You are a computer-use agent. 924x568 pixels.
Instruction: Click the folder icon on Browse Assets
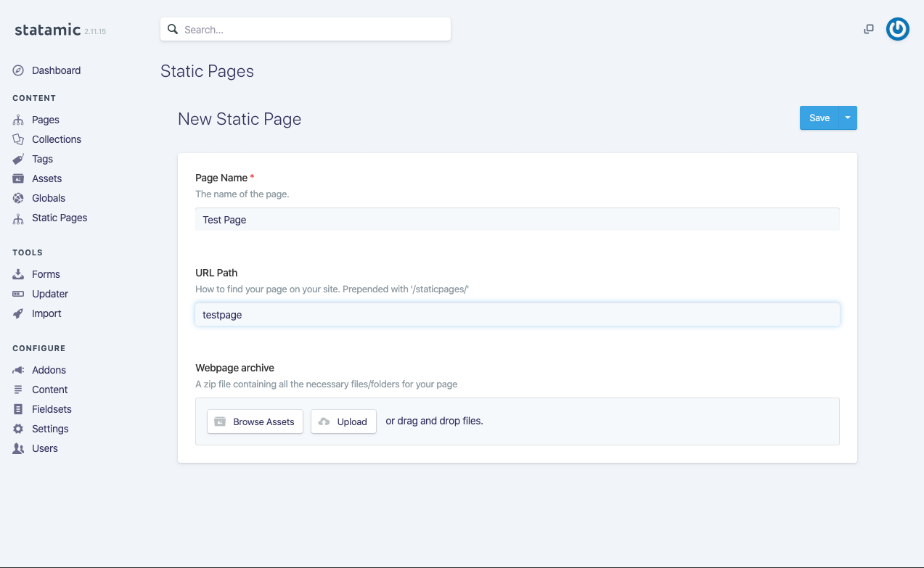tap(220, 421)
